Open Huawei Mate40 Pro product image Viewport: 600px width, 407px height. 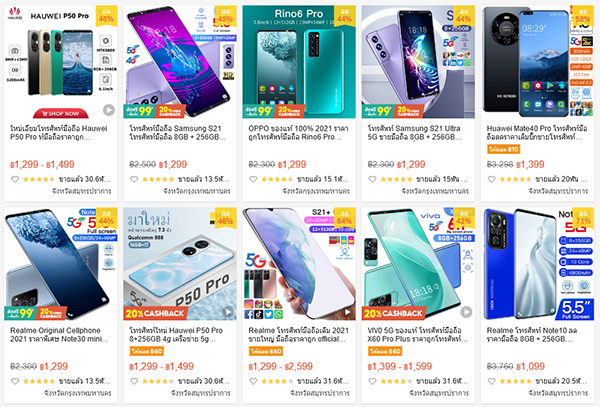[x=537, y=62]
